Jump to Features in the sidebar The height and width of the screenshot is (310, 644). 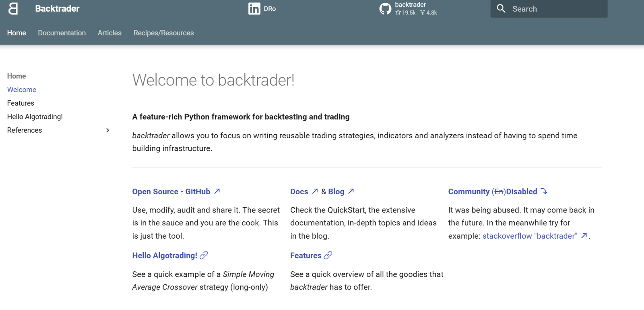[21, 103]
